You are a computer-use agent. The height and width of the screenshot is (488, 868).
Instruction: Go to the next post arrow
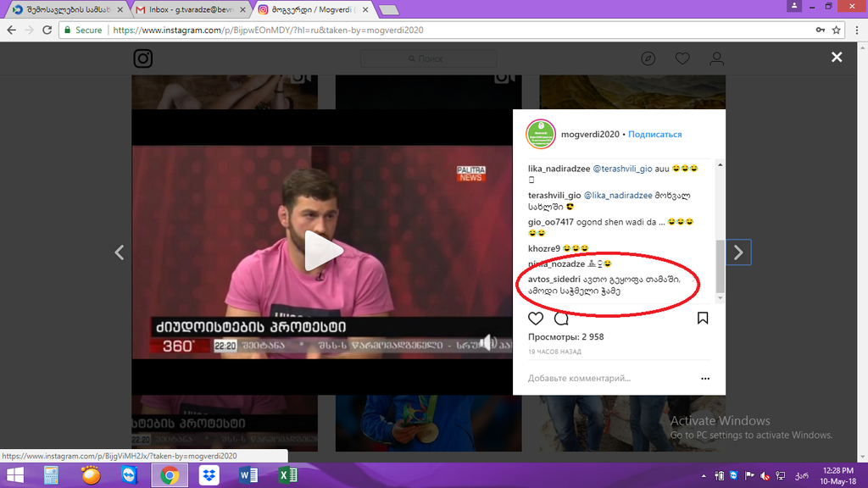tap(738, 252)
